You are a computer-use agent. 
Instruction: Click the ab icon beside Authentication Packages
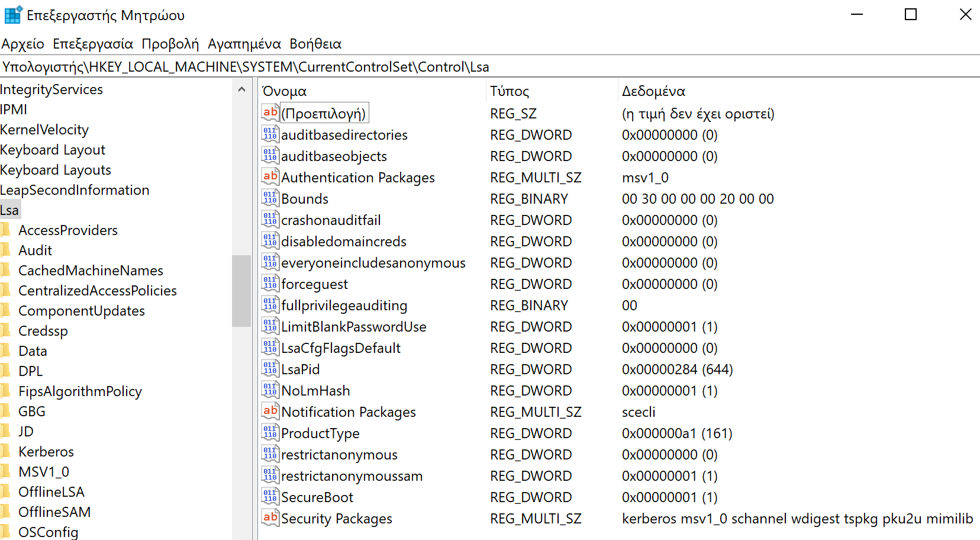tap(270, 176)
